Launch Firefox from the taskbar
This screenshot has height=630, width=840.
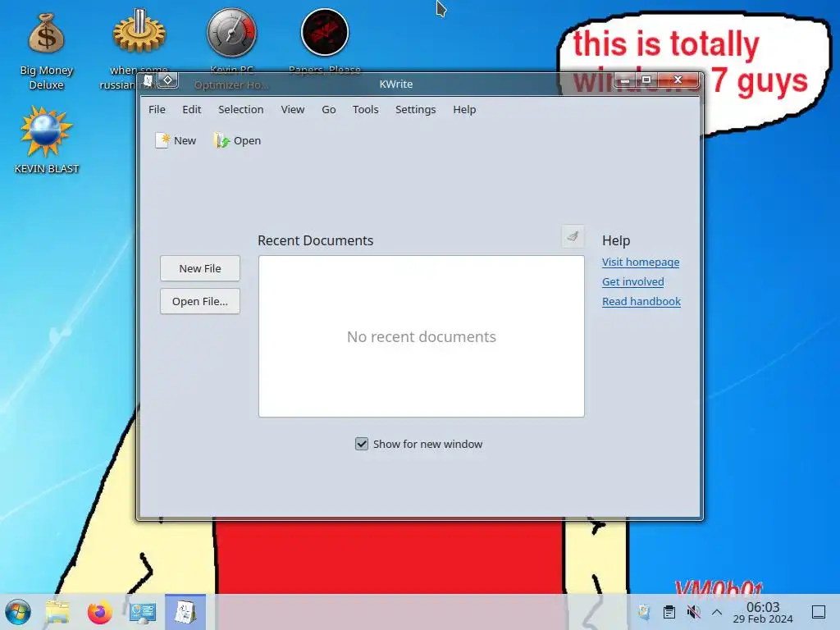click(x=99, y=612)
